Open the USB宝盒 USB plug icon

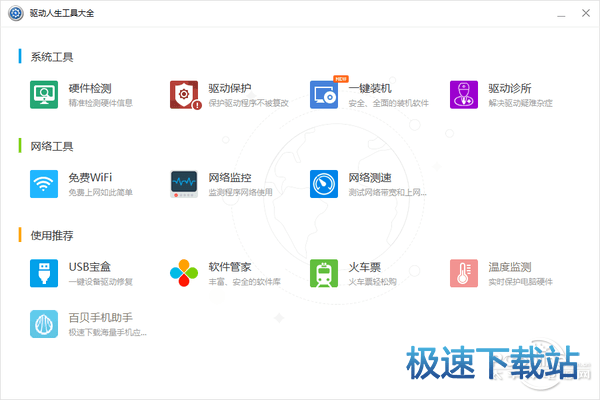click(x=44, y=273)
